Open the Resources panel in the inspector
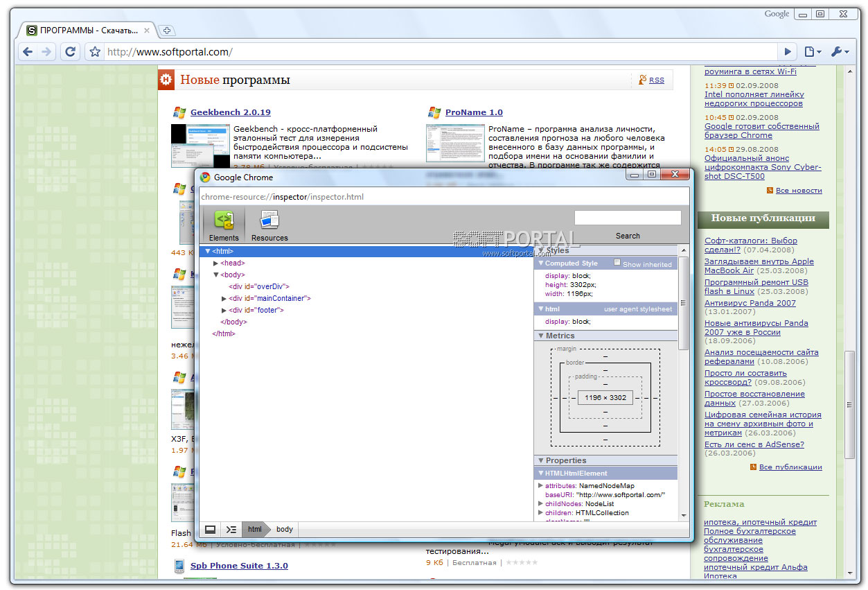Image resolution: width=868 pixels, height=590 pixels. pos(269,225)
